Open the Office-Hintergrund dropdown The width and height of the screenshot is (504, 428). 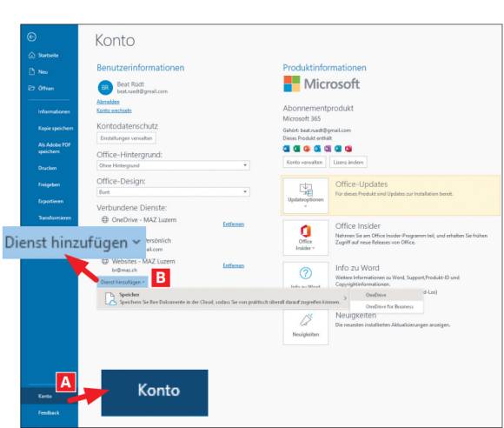click(x=173, y=165)
